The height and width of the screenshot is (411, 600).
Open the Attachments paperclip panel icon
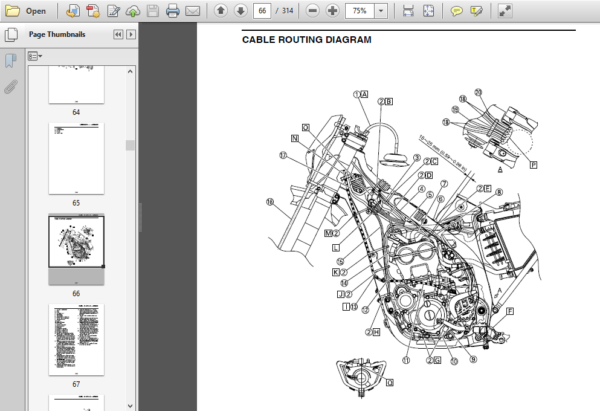pos(11,86)
